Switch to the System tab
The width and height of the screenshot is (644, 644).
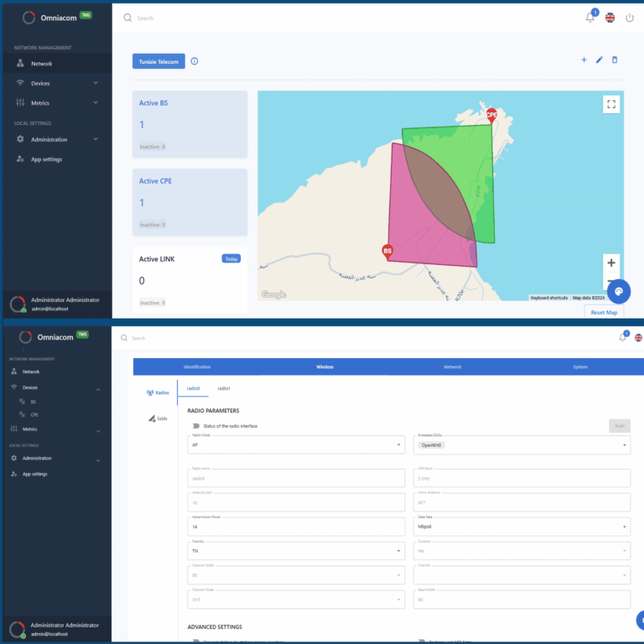[580, 366]
